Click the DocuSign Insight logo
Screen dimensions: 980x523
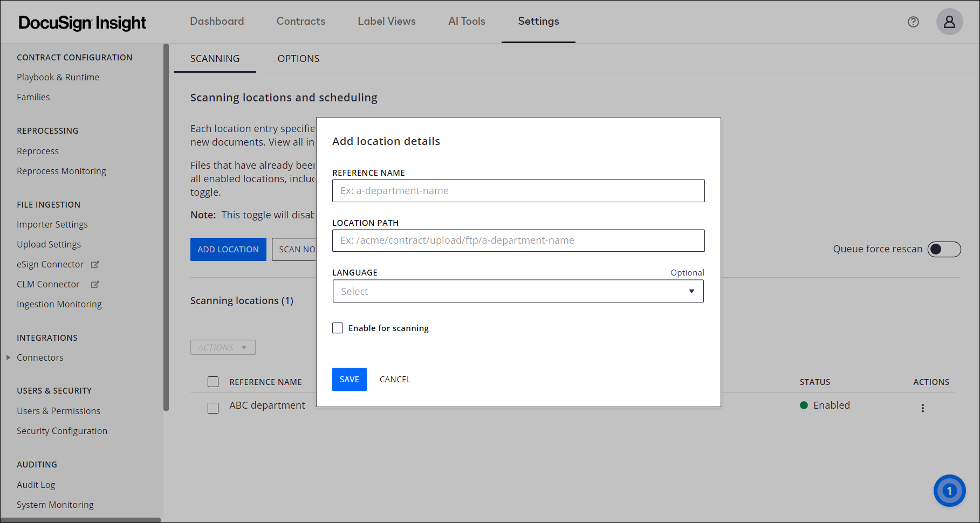pyautogui.click(x=82, y=22)
